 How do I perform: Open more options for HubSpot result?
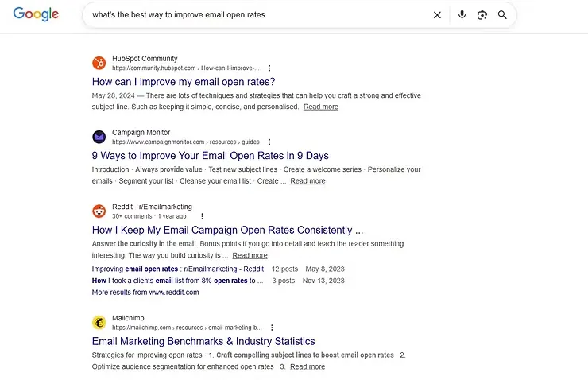tap(269, 68)
